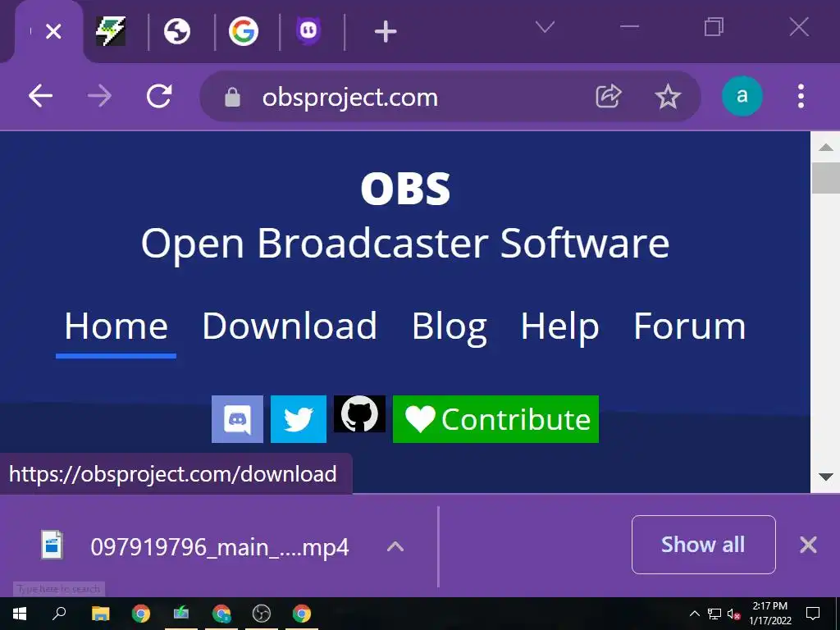Reload the obsproject.com page
840x630 pixels.
click(x=159, y=97)
